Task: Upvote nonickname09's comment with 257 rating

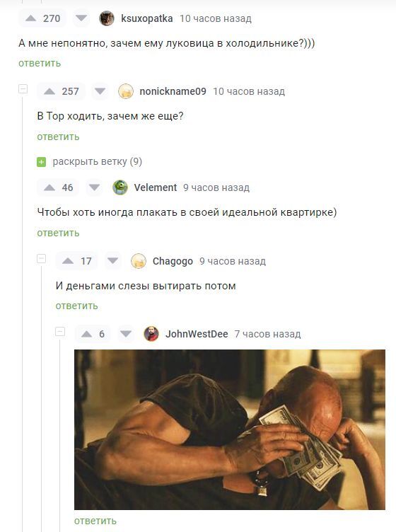Action: 49,91
